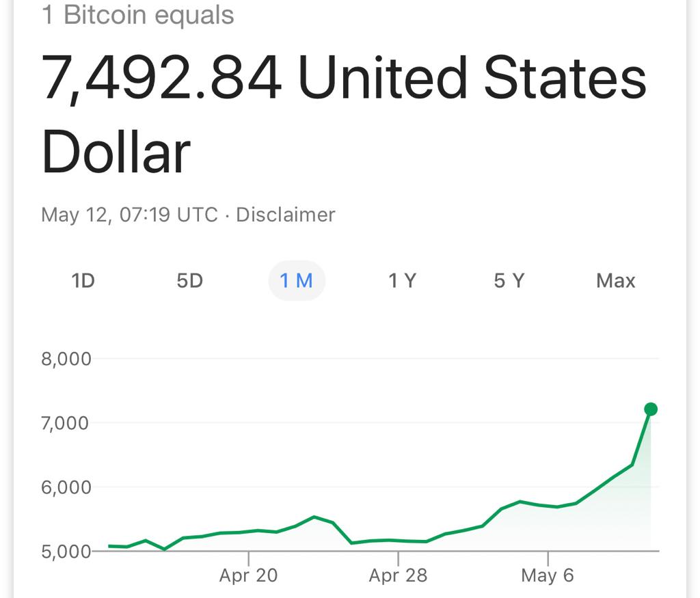Open the Max time range view
Viewport: 700px width, 598px height.
coord(615,281)
